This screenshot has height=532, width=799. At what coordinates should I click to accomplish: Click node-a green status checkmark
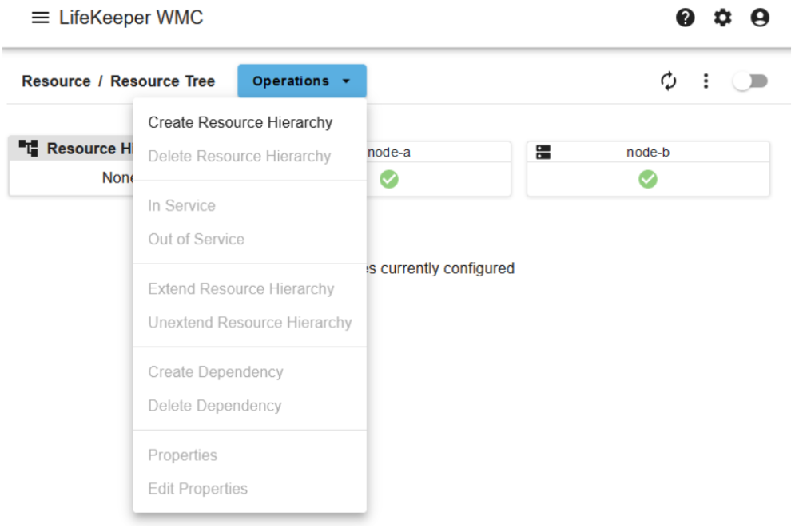click(x=389, y=180)
